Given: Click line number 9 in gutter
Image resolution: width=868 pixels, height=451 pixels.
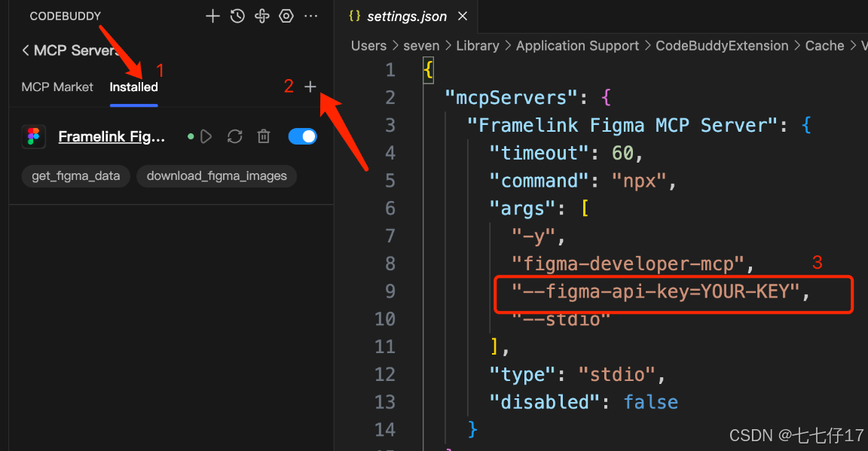Looking at the screenshot, I should pyautogui.click(x=390, y=291).
